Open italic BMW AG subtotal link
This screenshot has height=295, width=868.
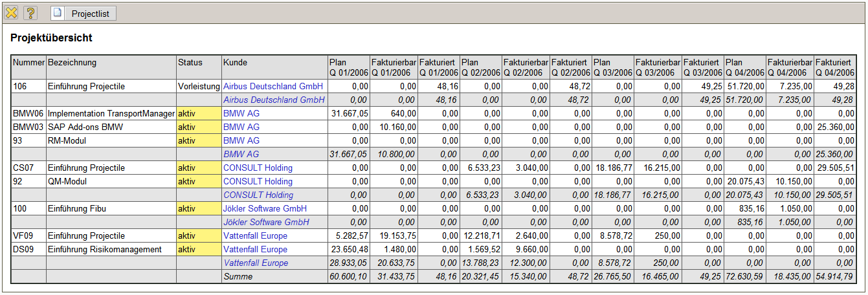(x=241, y=154)
